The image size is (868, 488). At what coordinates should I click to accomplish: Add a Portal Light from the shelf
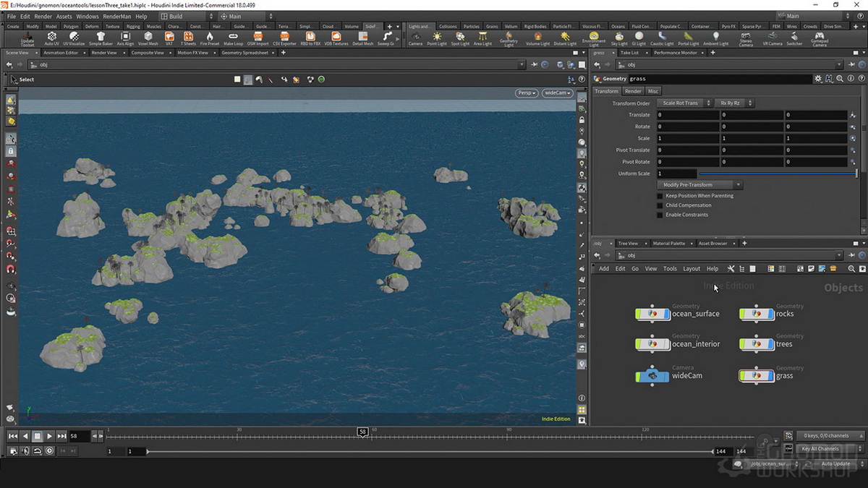[x=689, y=38]
